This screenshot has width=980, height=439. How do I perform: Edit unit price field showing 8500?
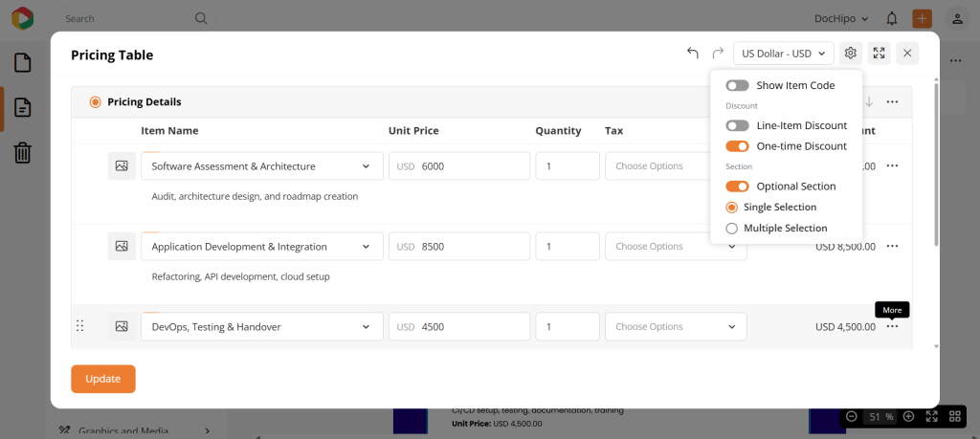[459, 246]
